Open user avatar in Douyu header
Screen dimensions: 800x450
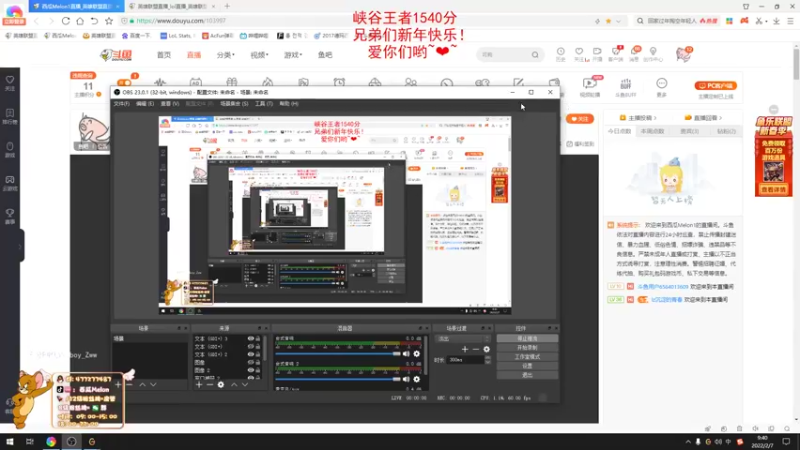point(684,54)
